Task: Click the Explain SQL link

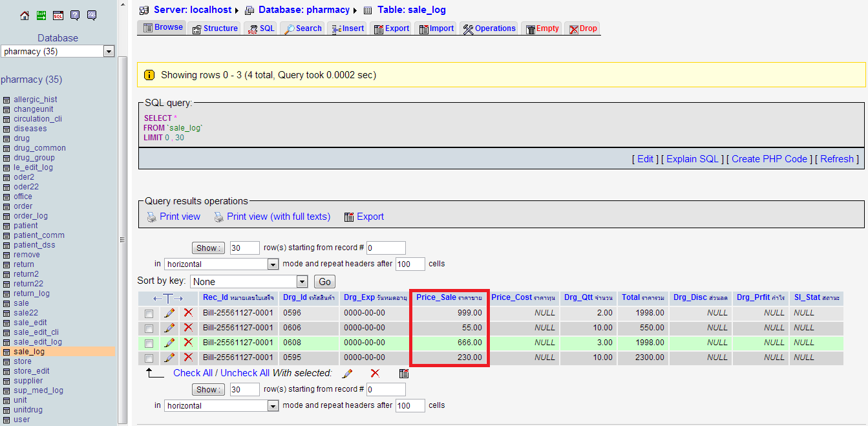Action: tap(693, 159)
